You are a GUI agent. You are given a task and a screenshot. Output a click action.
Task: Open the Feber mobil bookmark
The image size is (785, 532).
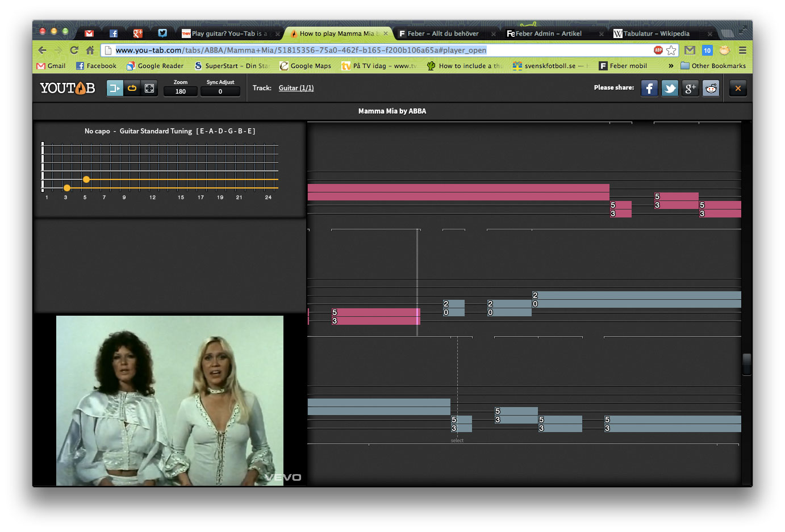(623, 66)
